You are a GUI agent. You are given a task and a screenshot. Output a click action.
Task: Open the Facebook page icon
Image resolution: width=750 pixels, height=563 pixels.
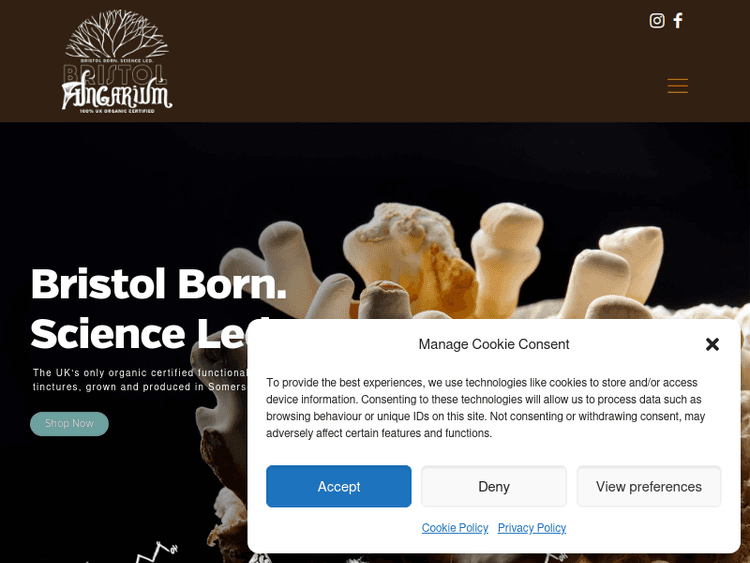point(678,21)
